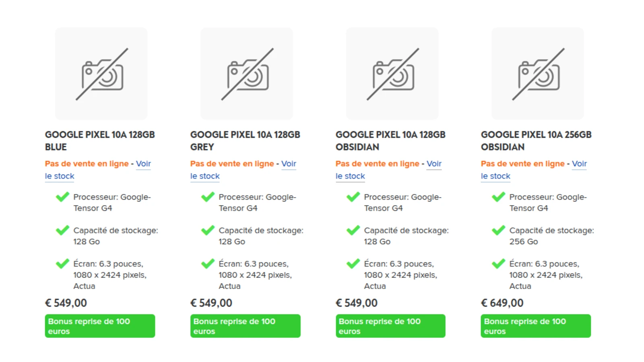This screenshot has height=362, width=644.
Task: Click 'Voir le stock' for the Blue model
Action: [x=143, y=164]
